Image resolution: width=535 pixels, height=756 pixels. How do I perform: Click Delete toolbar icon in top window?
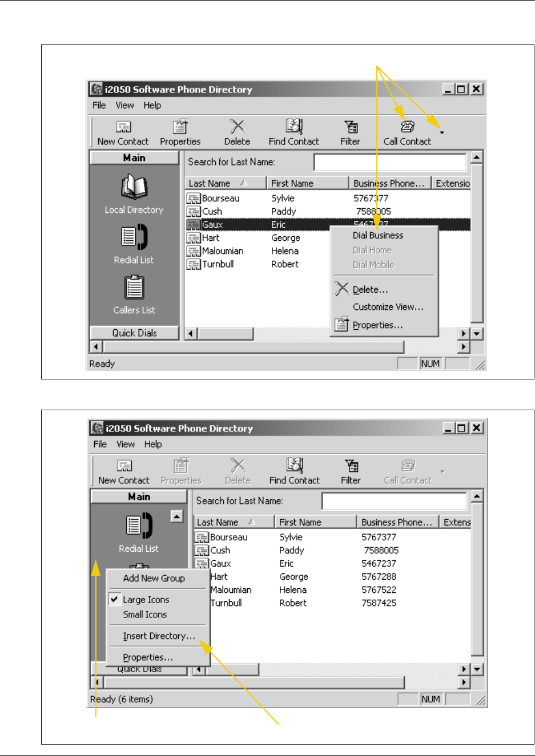tap(237, 126)
